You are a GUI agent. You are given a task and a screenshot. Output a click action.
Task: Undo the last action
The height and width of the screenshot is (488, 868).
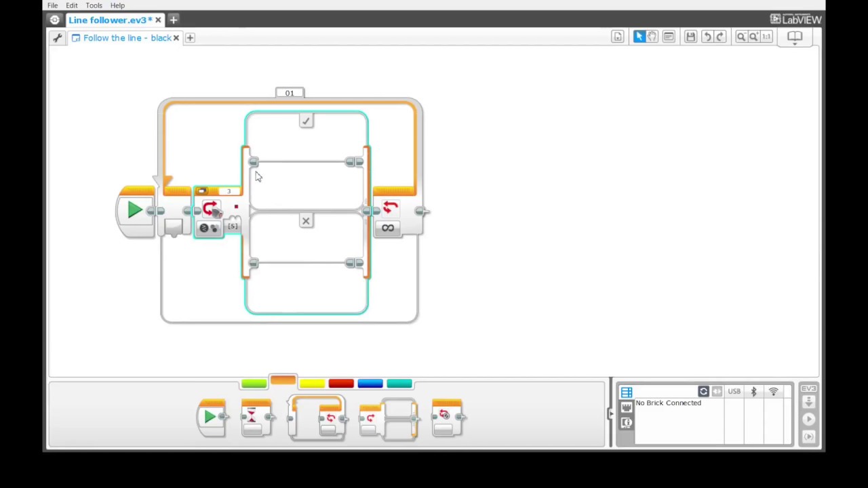click(x=707, y=37)
